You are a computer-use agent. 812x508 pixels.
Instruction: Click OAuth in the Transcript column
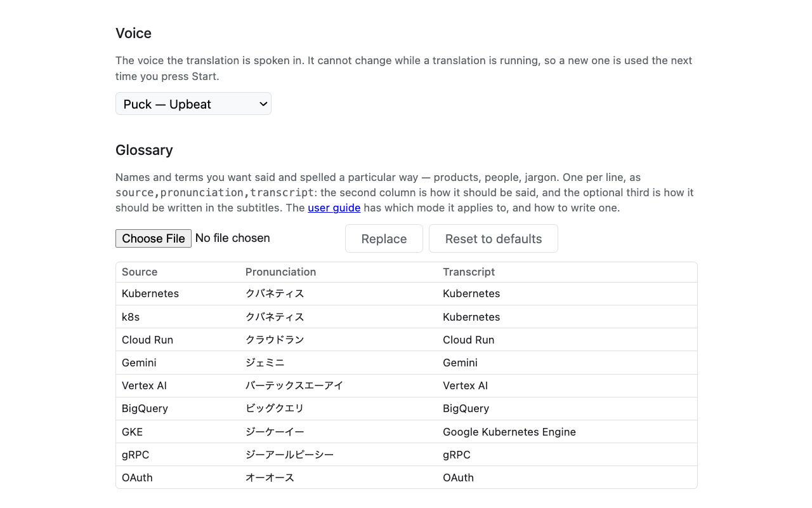coord(567,478)
